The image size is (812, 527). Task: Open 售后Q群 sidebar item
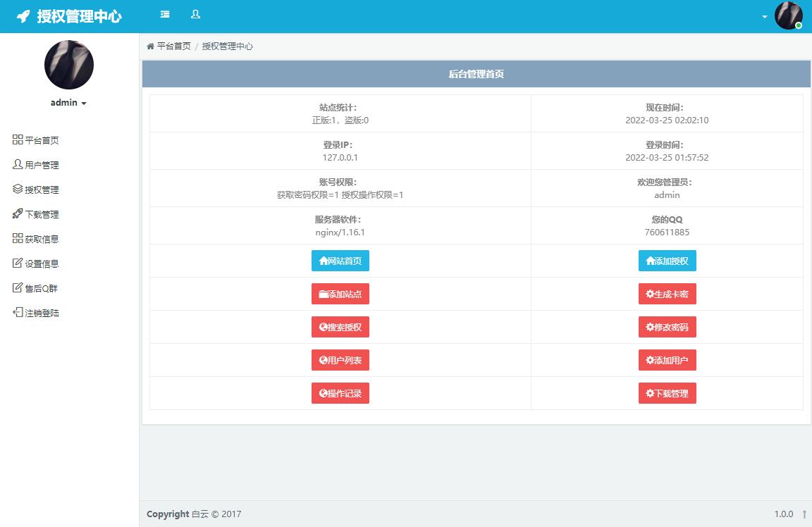click(42, 289)
